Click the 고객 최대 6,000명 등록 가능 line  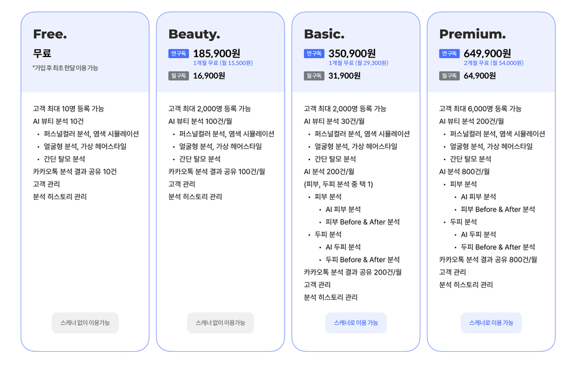coord(480,109)
